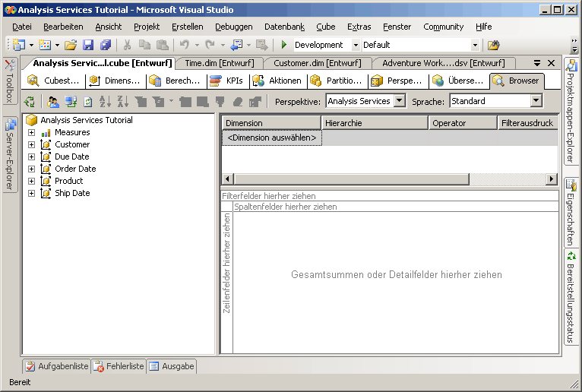Open the Perspektive dropdown
582x392 pixels.
(x=400, y=101)
